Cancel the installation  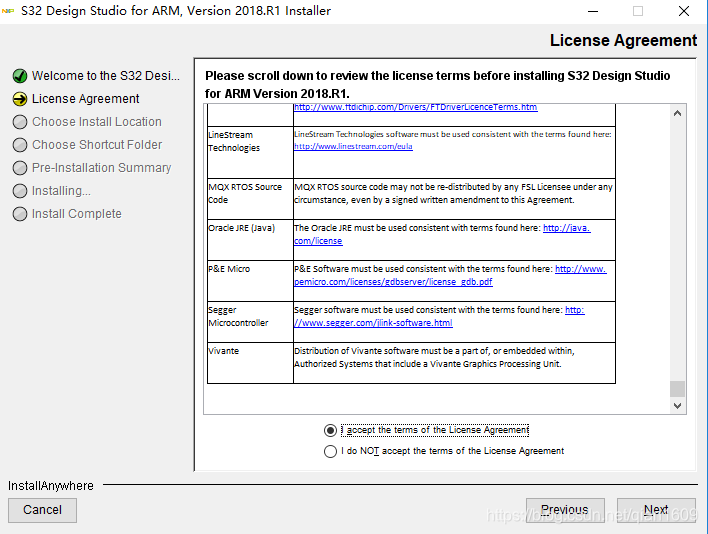coord(42,509)
